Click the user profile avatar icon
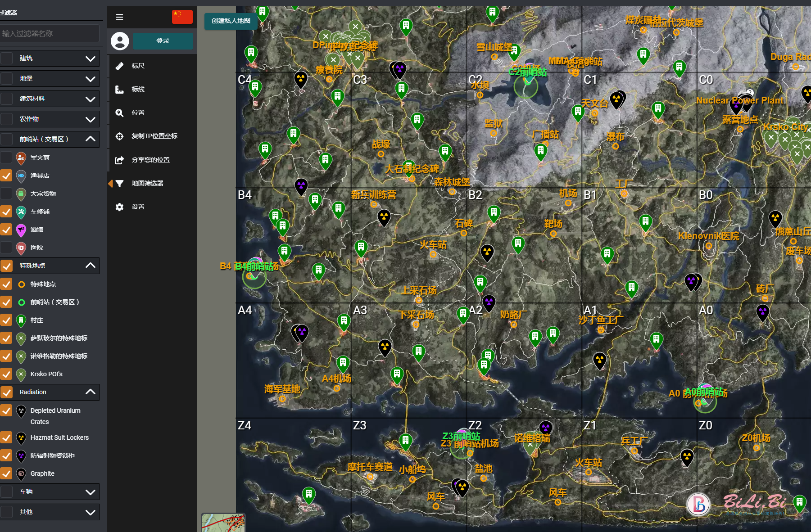 [x=120, y=41]
